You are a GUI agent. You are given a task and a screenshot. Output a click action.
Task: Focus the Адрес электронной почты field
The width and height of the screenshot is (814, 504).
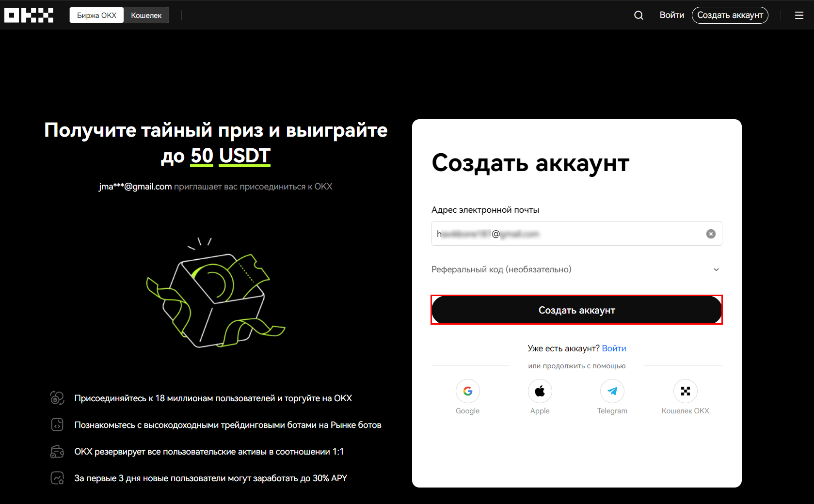576,234
